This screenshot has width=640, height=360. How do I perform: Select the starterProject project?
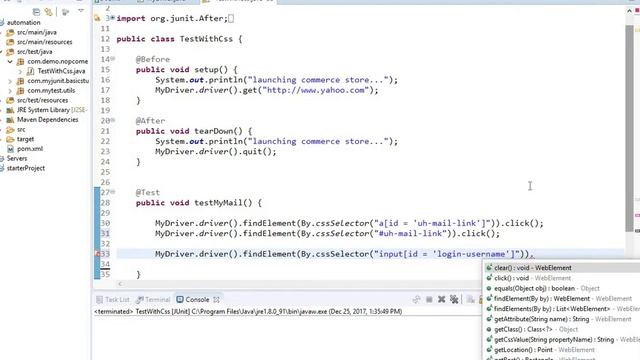point(26,169)
